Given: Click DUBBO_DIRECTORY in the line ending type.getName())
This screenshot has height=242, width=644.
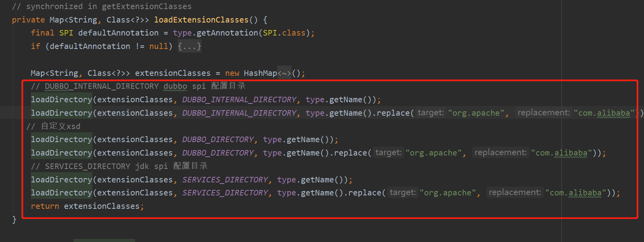Looking at the screenshot, I should [218, 139].
